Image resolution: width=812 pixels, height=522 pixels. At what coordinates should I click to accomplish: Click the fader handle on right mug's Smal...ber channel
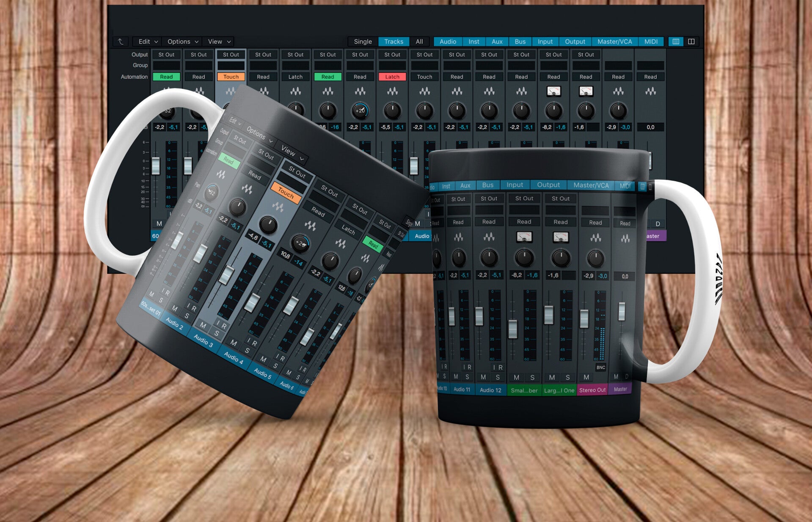(513, 329)
